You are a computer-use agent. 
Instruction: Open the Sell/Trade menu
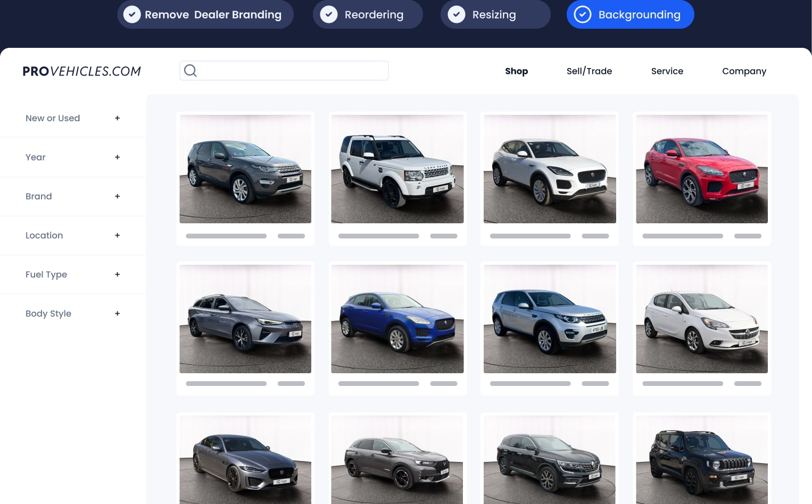[x=589, y=71]
